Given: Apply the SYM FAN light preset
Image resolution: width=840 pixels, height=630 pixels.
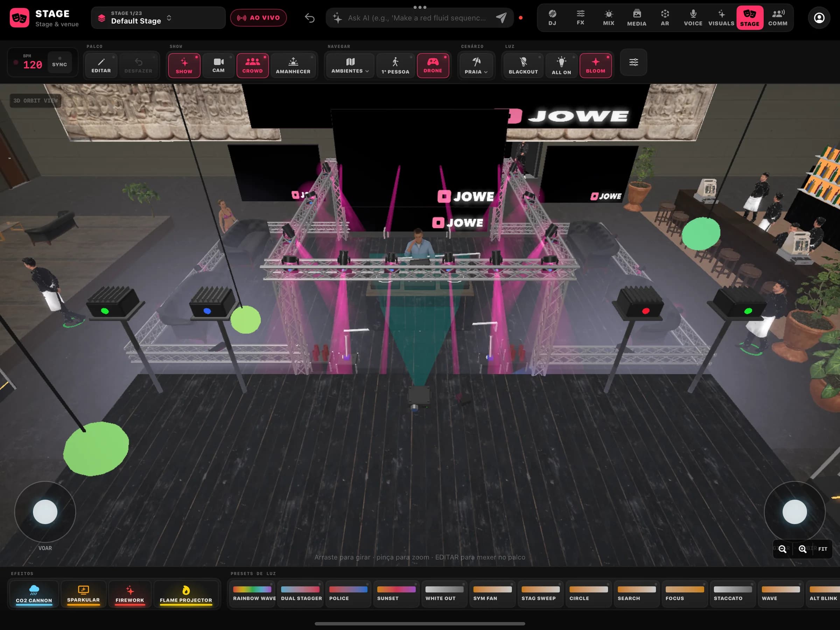Looking at the screenshot, I should tap(492, 594).
